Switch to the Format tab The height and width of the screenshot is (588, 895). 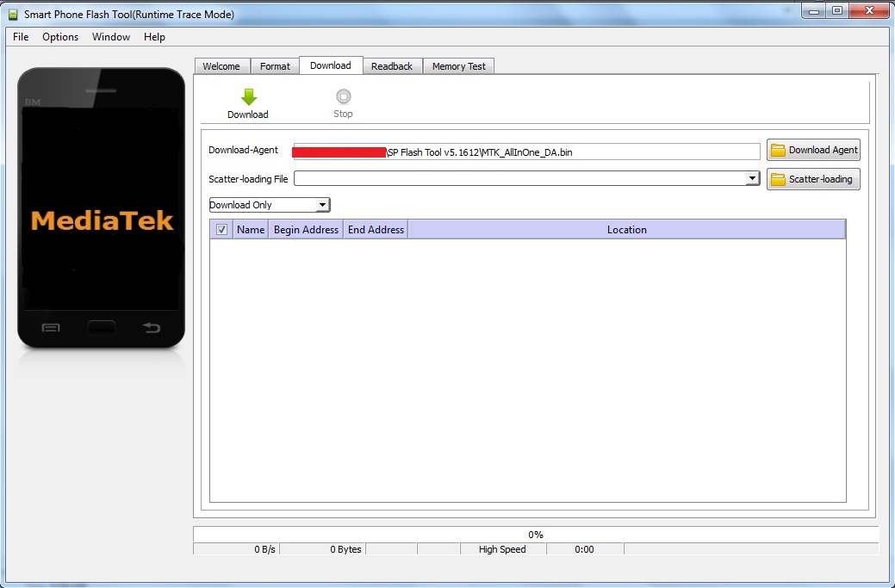coord(275,66)
